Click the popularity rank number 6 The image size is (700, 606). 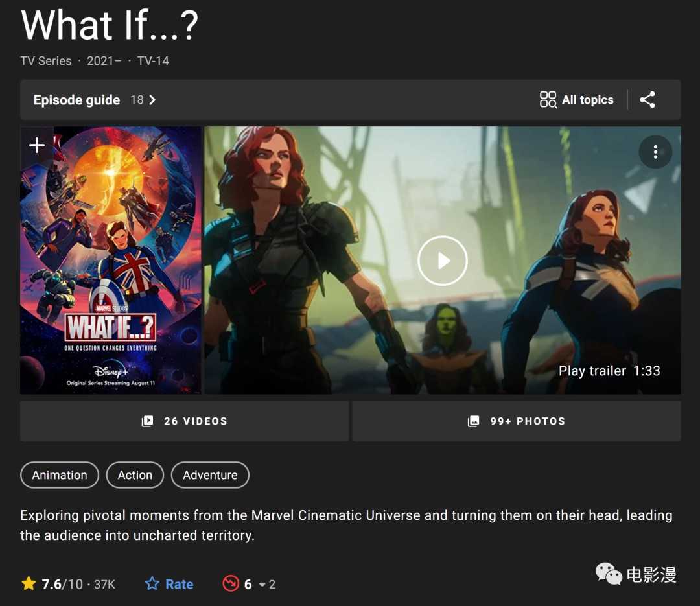click(248, 584)
